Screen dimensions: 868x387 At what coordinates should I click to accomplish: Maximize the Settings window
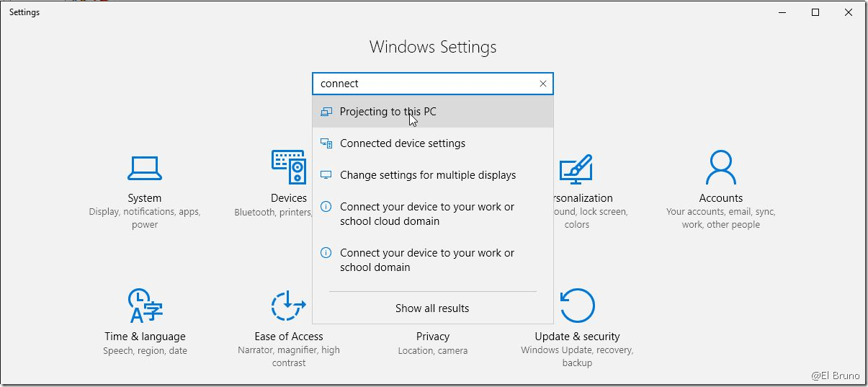(815, 12)
